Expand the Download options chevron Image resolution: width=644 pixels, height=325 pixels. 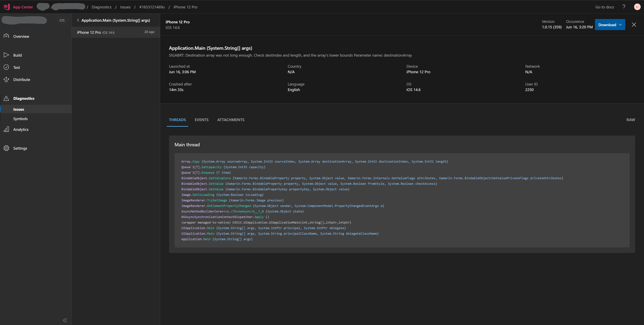pos(620,25)
